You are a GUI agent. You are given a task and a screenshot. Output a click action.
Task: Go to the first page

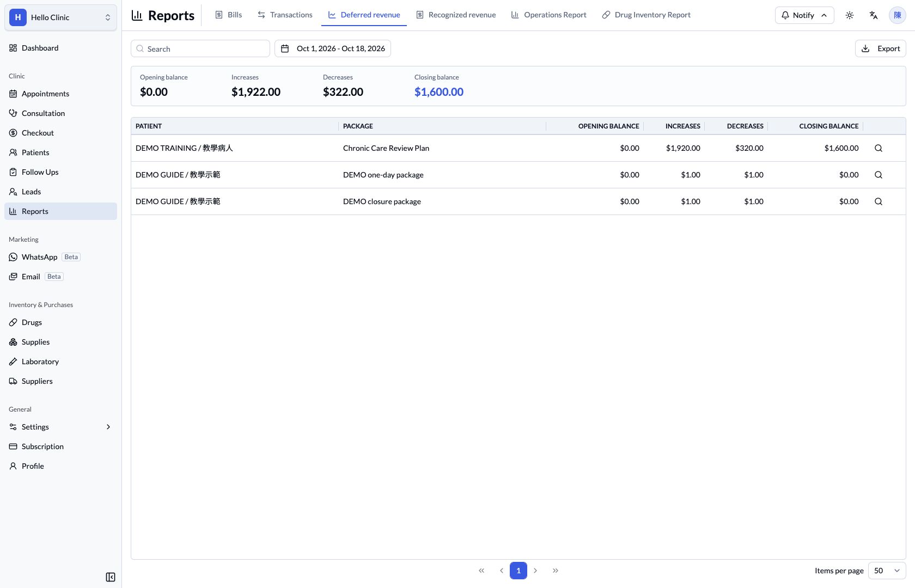pos(481,571)
